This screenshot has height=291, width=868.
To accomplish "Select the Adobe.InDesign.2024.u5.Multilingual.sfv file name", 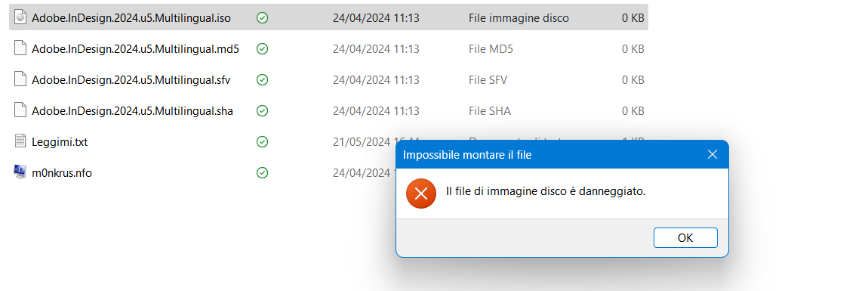I will click(x=131, y=80).
